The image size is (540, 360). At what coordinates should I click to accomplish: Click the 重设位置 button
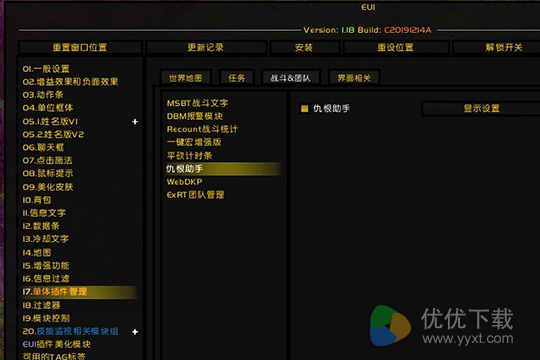click(x=395, y=48)
